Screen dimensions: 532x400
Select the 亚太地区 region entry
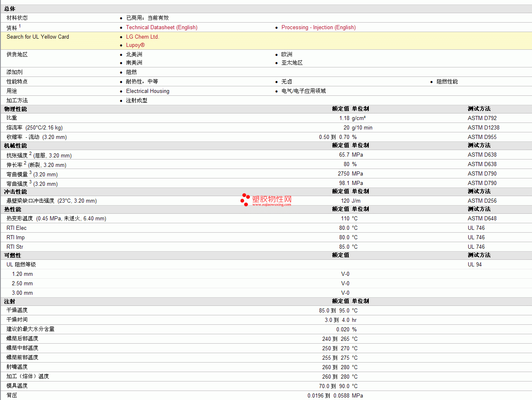292,63
